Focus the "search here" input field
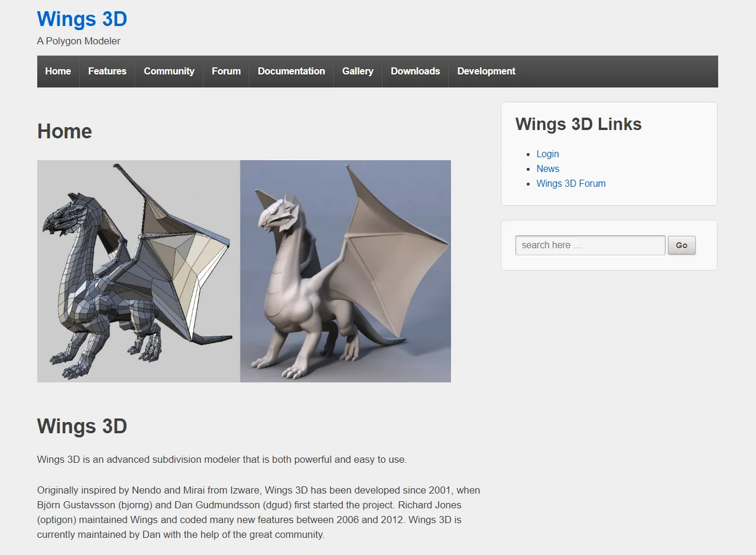The height and width of the screenshot is (555, 756). click(x=590, y=245)
